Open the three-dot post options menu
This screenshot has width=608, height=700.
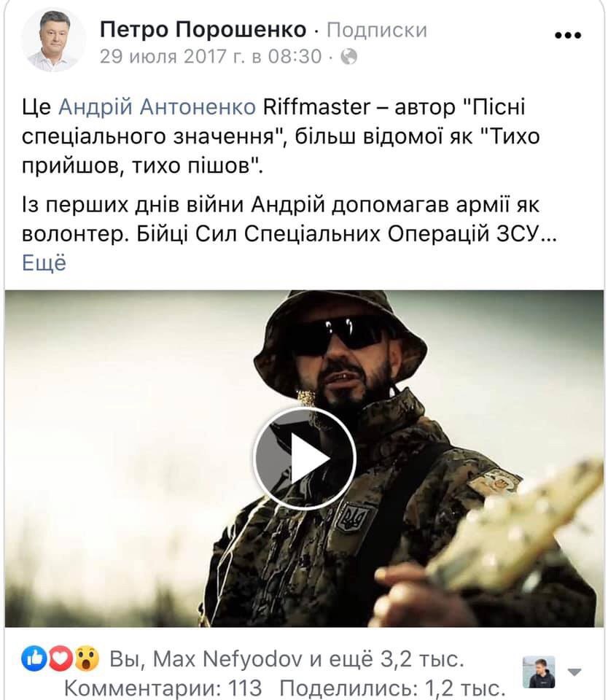(x=567, y=35)
